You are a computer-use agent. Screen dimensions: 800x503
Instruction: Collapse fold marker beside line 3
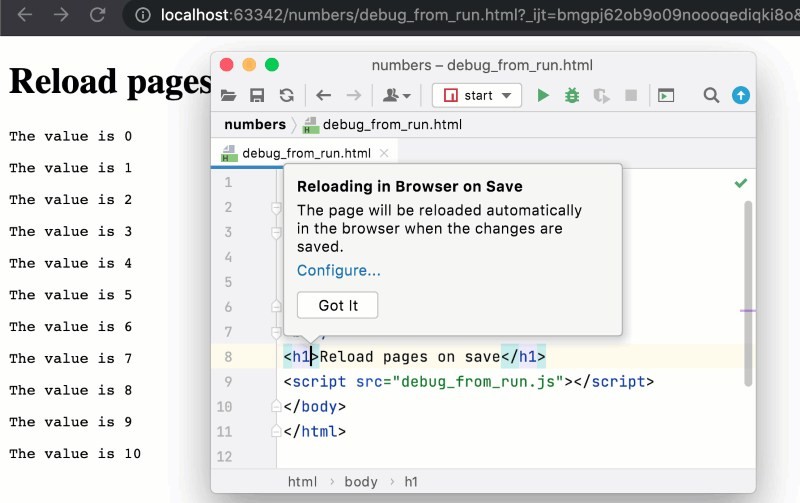[276, 233]
